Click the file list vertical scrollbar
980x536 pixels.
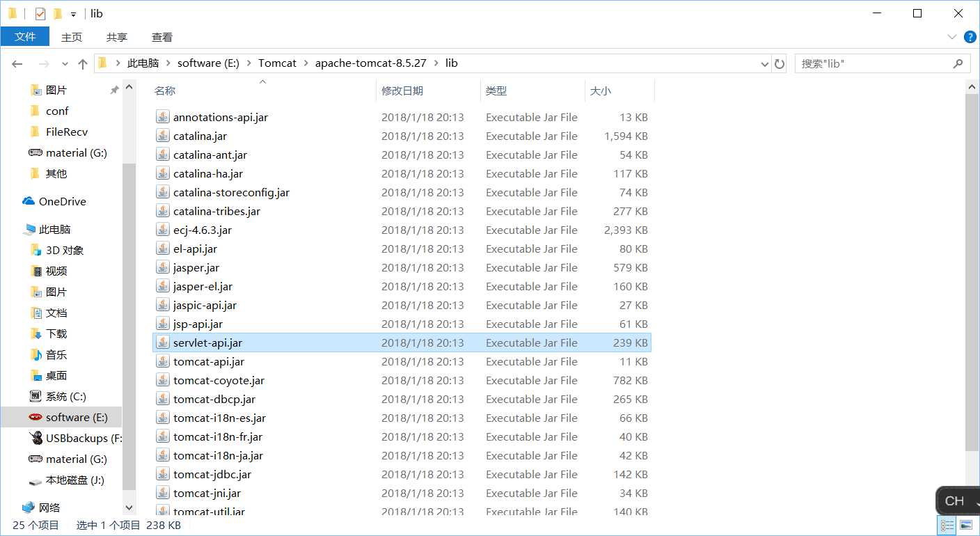pyautogui.click(x=972, y=271)
